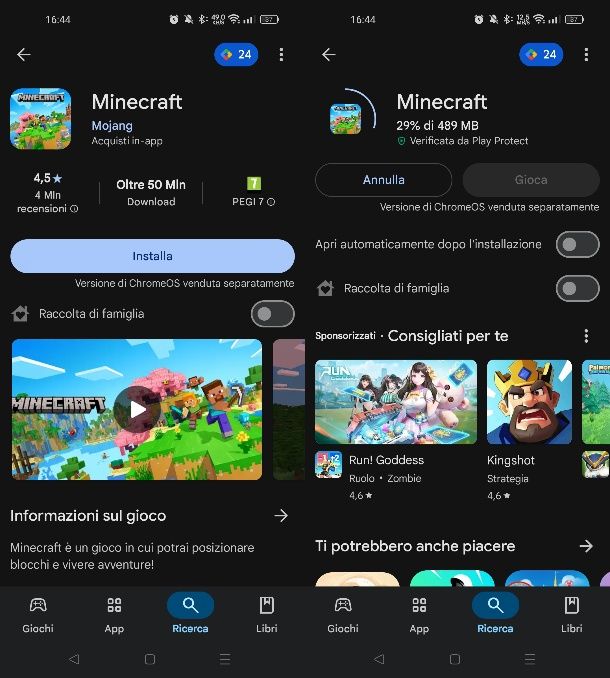This screenshot has width=610, height=678.
Task: Open the Mojang developer page
Action: [x=112, y=126]
